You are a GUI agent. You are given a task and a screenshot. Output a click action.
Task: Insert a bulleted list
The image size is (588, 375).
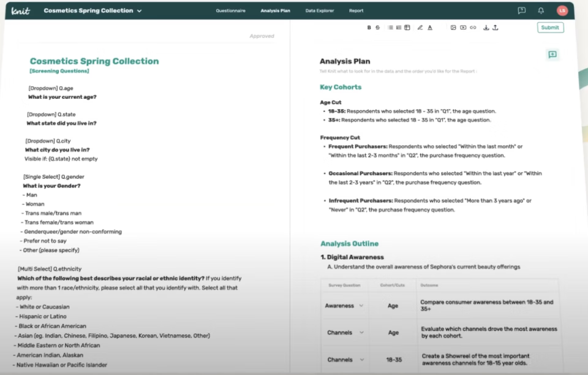pyautogui.click(x=391, y=28)
